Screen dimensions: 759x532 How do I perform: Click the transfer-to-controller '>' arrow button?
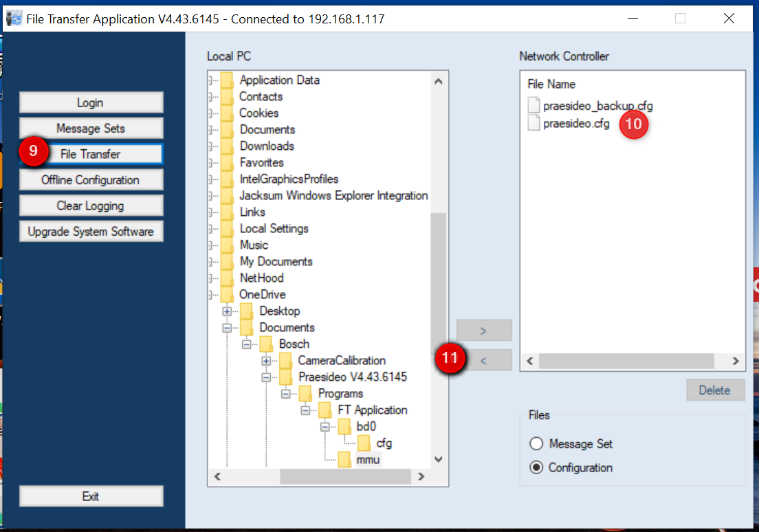pyautogui.click(x=483, y=331)
